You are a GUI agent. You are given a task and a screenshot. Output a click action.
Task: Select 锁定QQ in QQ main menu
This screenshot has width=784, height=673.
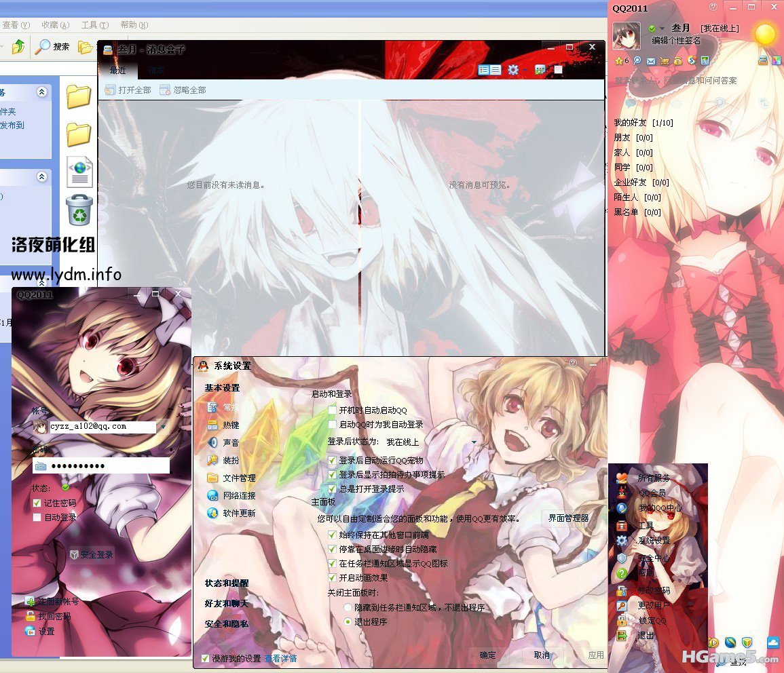652,621
